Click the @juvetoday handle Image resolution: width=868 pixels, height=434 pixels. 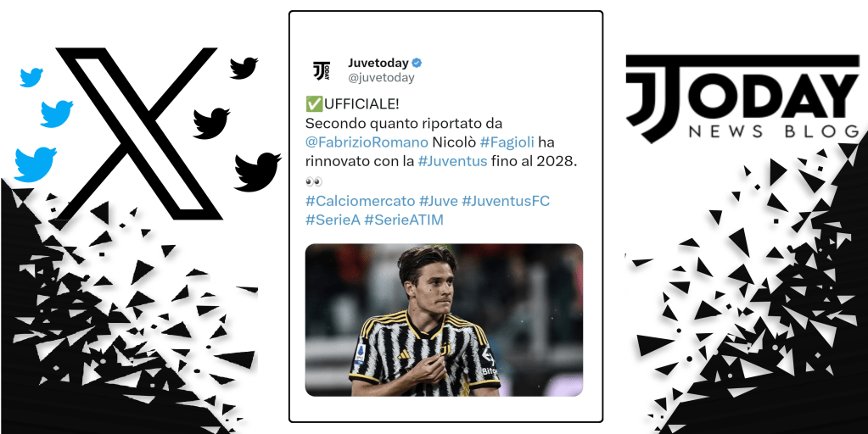pos(381,78)
